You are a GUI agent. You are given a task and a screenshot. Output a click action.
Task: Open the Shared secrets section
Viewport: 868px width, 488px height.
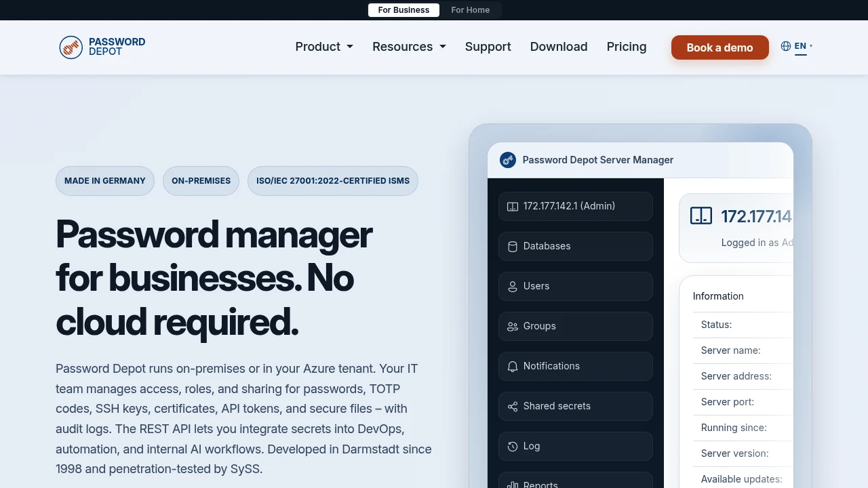click(576, 406)
